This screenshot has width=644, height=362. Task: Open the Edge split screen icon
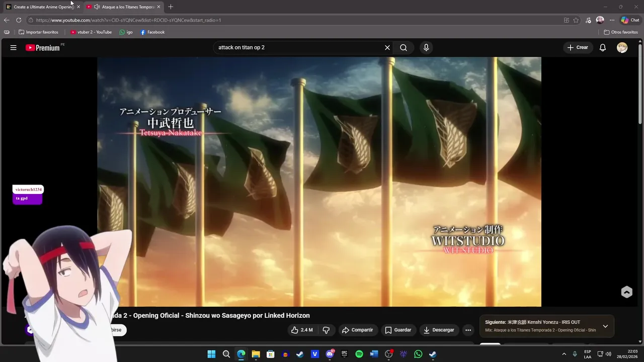click(x=567, y=20)
